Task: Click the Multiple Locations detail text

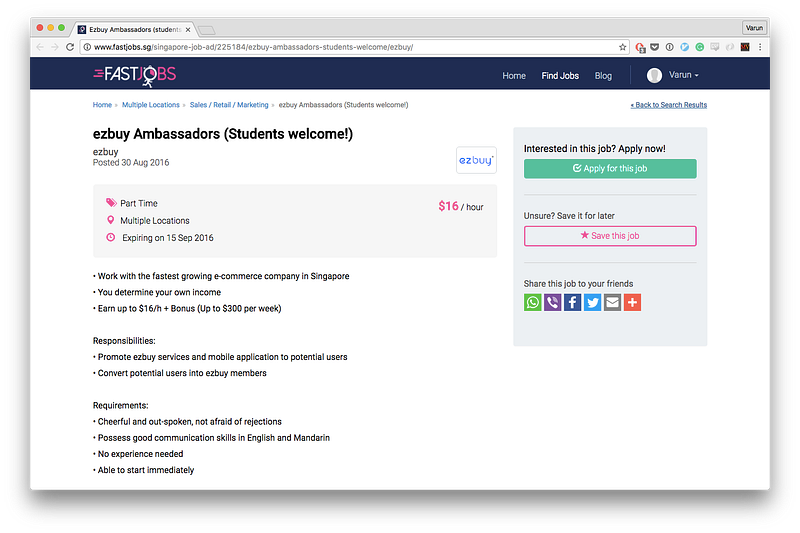Action: click(155, 220)
